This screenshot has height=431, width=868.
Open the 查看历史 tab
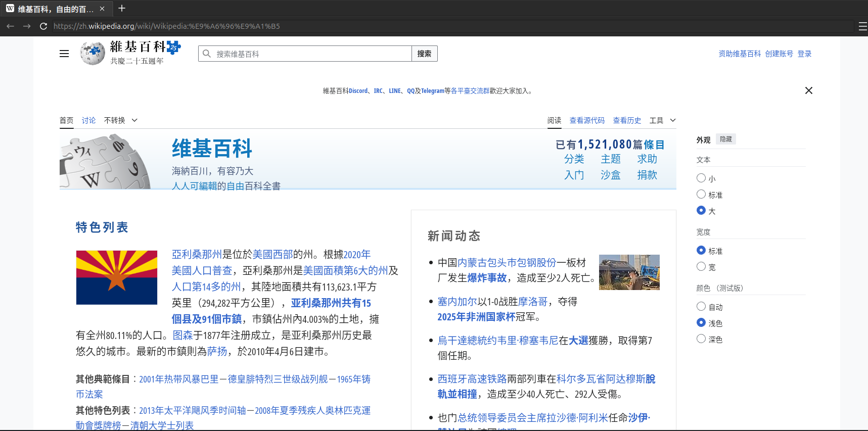(x=627, y=120)
